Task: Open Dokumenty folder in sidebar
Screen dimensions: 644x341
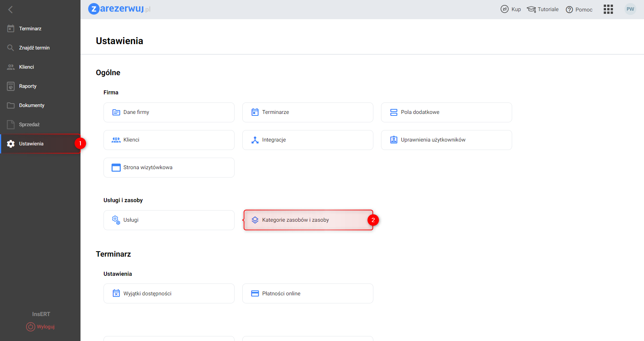Action: click(x=31, y=105)
